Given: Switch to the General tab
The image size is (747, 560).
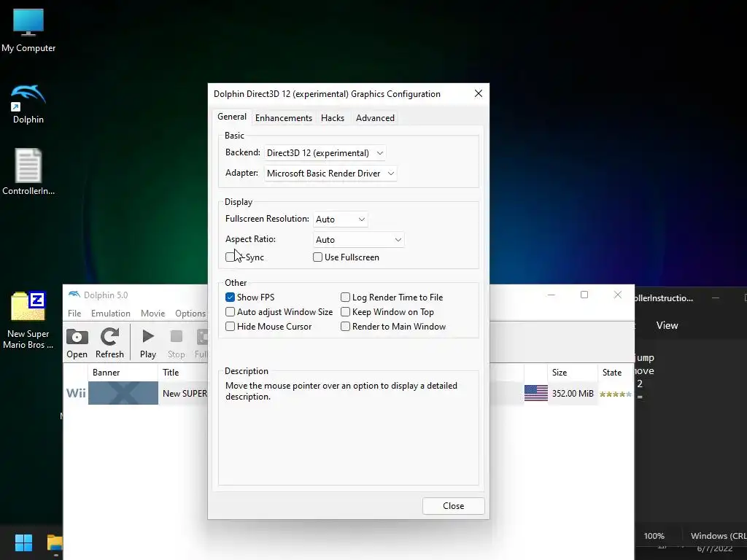Looking at the screenshot, I should 232,117.
